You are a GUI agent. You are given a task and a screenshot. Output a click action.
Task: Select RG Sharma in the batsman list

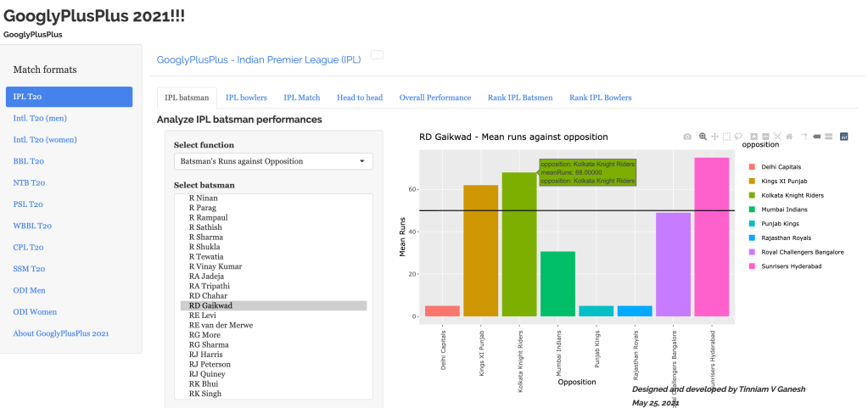tap(208, 344)
